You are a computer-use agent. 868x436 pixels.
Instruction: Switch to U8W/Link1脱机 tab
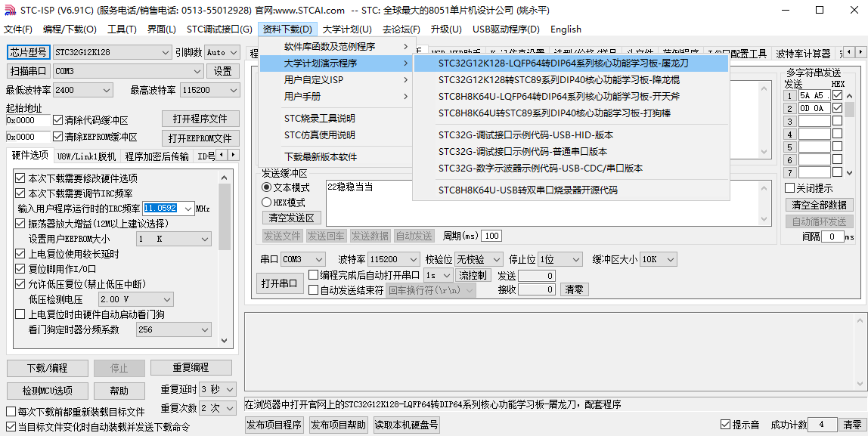86,156
